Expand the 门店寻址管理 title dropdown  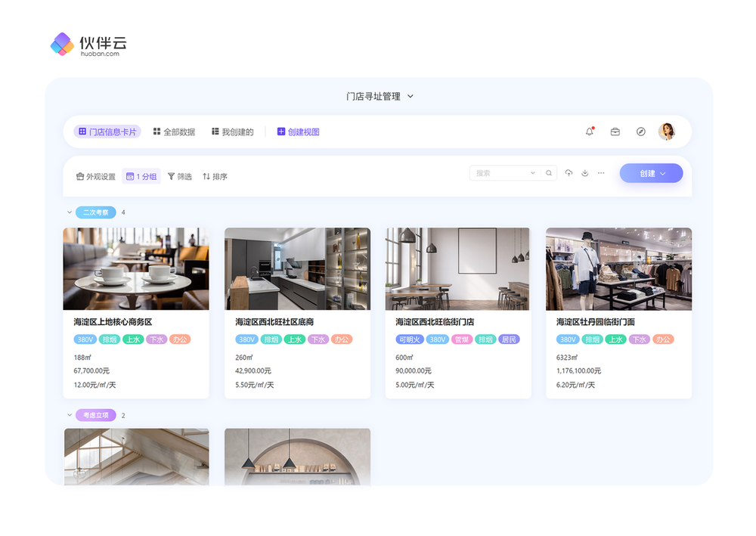tap(411, 97)
